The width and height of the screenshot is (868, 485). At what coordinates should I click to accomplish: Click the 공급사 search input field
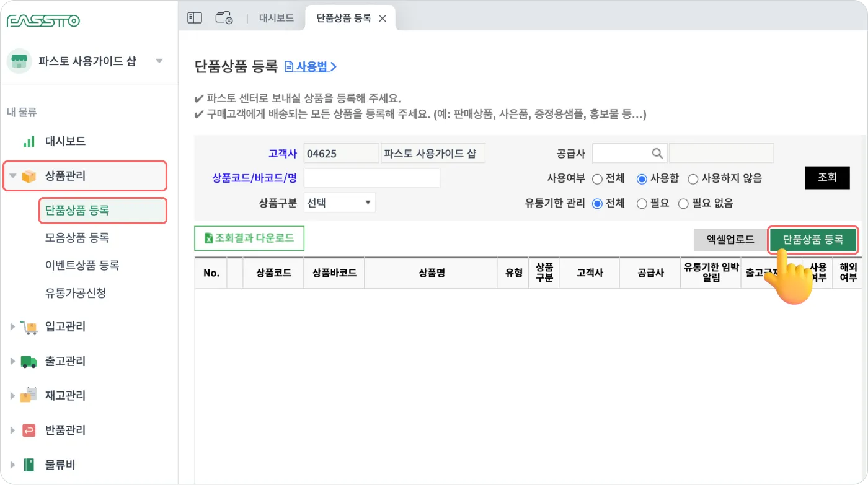(x=629, y=154)
